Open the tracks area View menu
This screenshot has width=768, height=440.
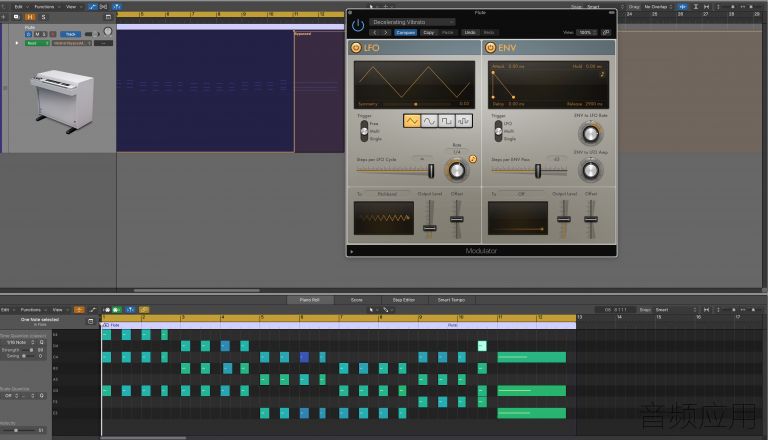point(71,6)
